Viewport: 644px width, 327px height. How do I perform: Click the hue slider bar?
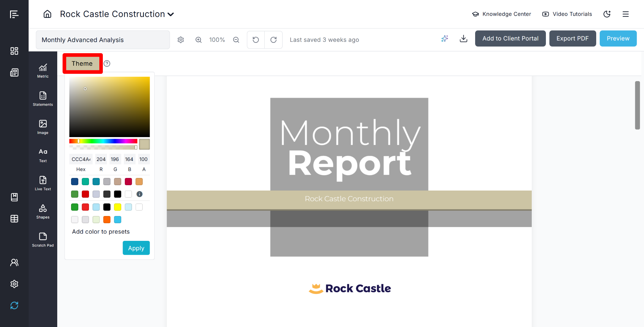point(103,141)
